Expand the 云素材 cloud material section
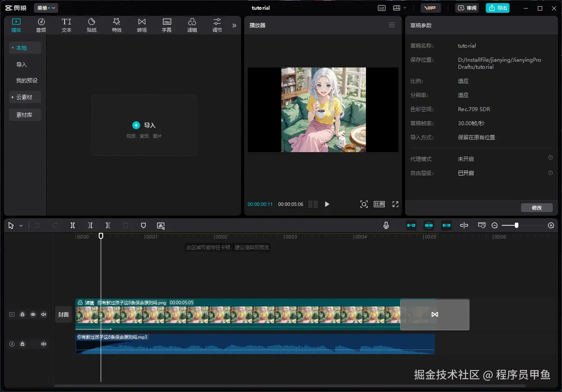This screenshot has width=562, height=392. tap(25, 97)
